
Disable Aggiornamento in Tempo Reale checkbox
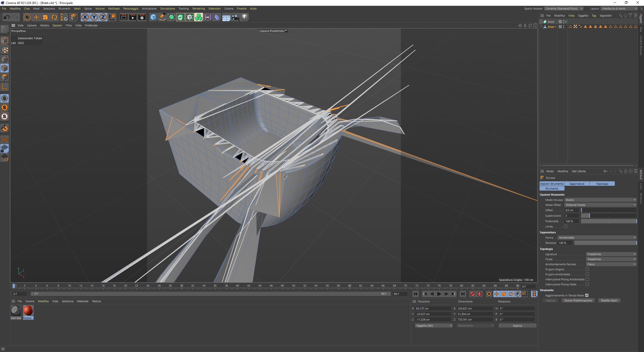tap(587, 295)
